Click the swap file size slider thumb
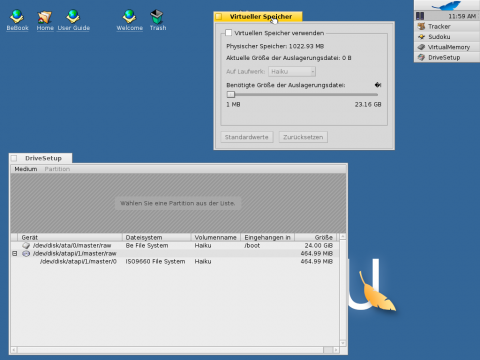The height and width of the screenshot is (360, 480). click(x=231, y=94)
